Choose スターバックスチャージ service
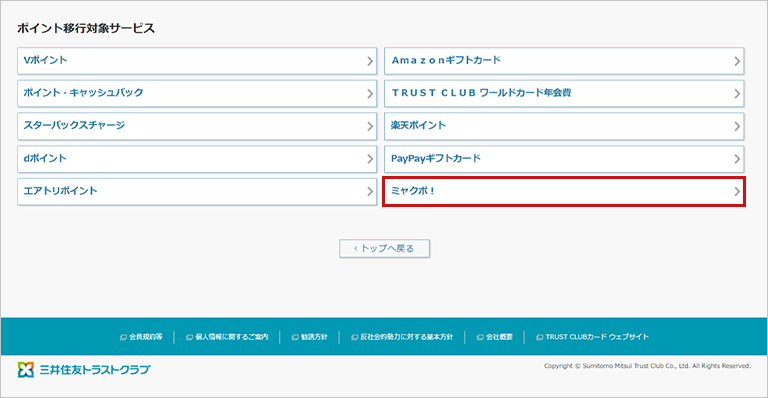The width and height of the screenshot is (768, 398). (x=197, y=126)
